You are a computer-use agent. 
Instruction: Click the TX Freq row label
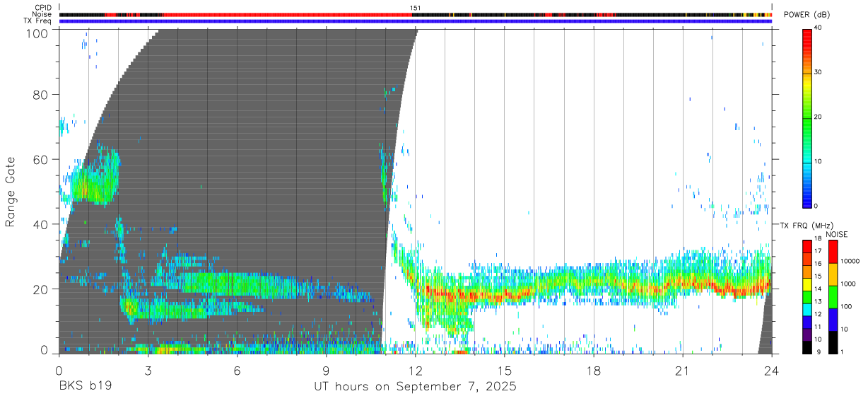pyautogui.click(x=38, y=21)
